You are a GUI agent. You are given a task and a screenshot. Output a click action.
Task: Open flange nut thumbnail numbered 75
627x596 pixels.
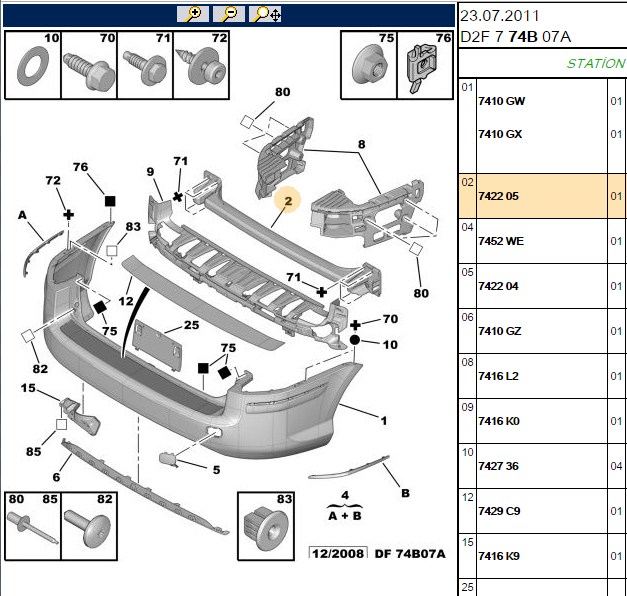pyautogui.click(x=369, y=65)
